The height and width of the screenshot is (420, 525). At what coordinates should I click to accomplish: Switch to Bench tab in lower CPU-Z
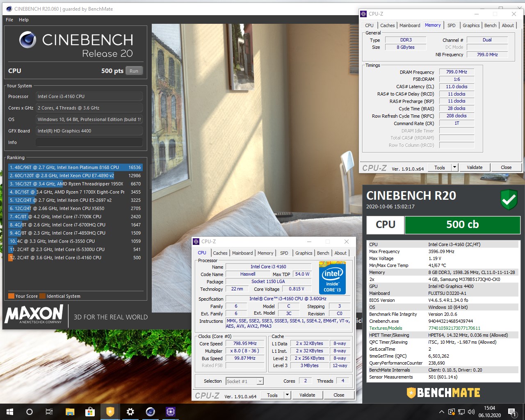323,253
